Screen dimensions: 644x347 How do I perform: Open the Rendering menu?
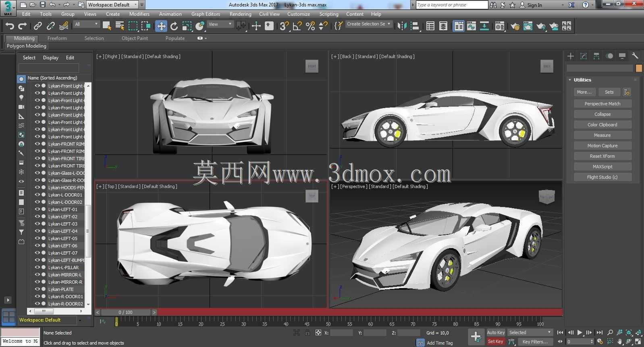pos(240,14)
